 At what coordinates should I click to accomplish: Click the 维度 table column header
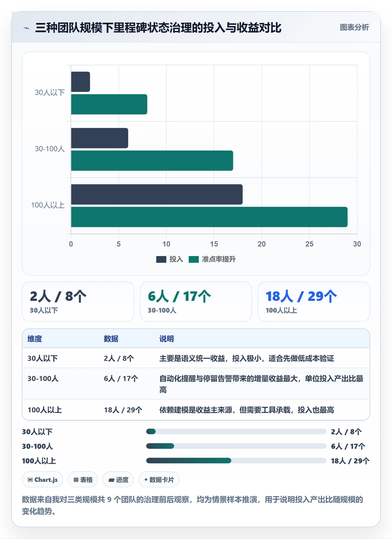35,339
